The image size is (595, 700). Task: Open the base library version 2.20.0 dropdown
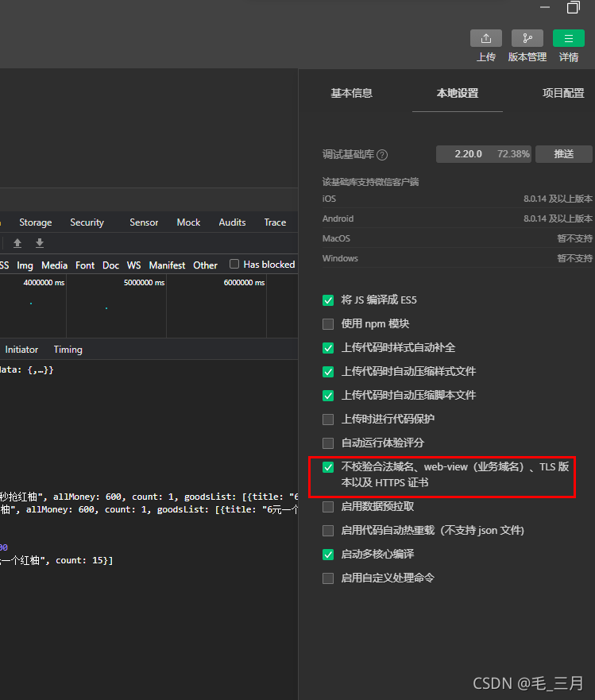click(484, 154)
